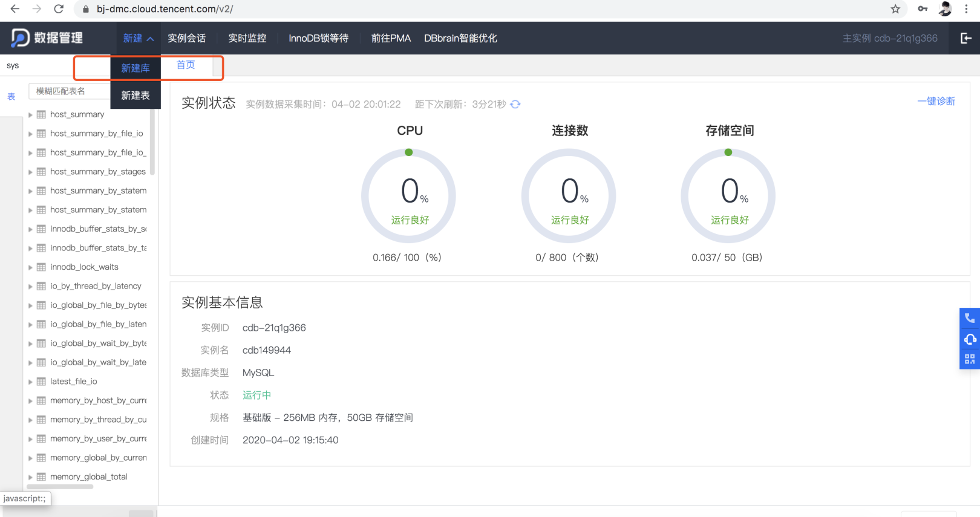980x517 pixels.
Task: Click the table icon beside io_by_thread_by_latency
Action: coord(41,286)
